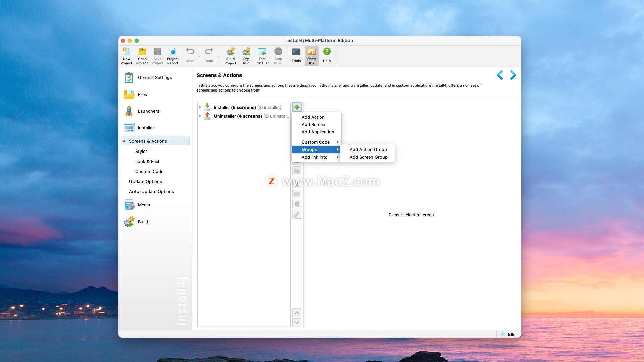Run a Dry Run build

[x=246, y=56]
